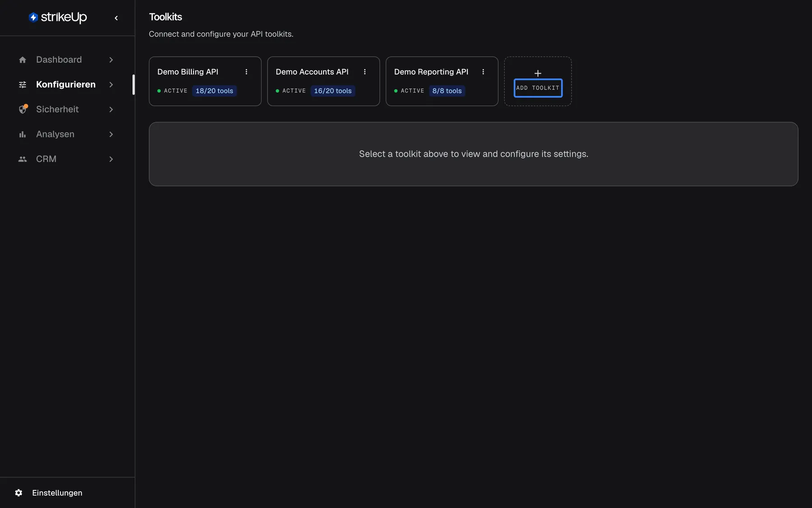Click the Einstellungen gear icon
Screen dimensions: 812x508
pos(18,493)
